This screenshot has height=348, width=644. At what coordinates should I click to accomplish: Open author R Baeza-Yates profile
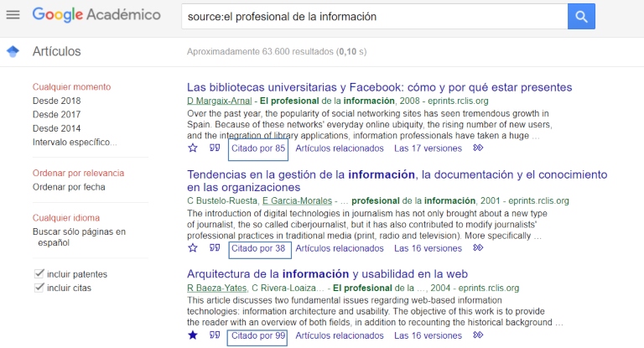point(216,288)
